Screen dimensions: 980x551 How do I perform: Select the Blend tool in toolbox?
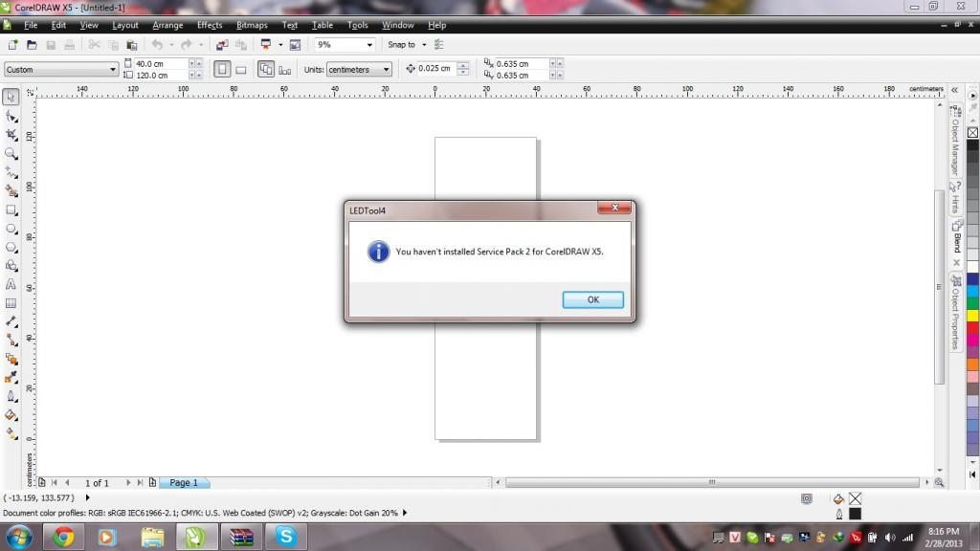pos(11,360)
